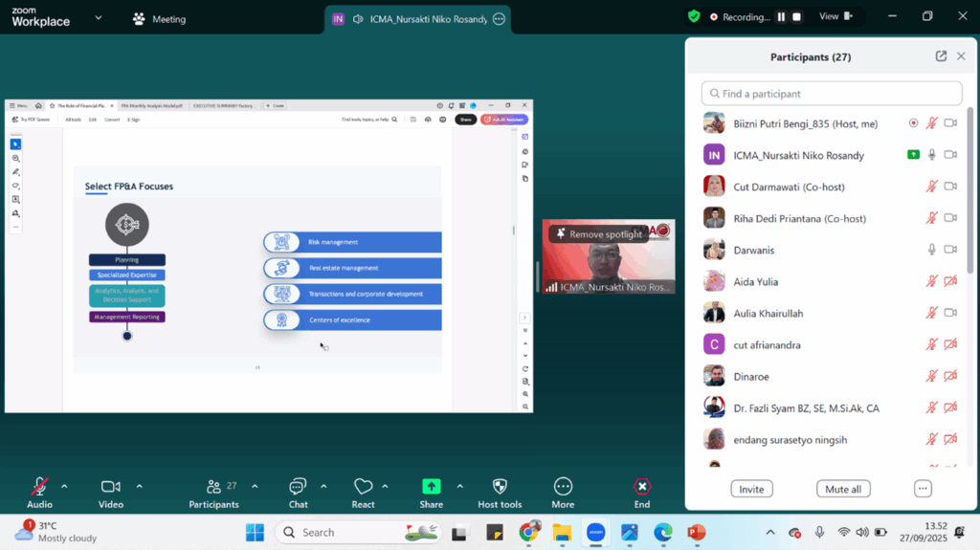Open the View dropdown menu
The width and height of the screenshot is (980, 550).
click(834, 16)
